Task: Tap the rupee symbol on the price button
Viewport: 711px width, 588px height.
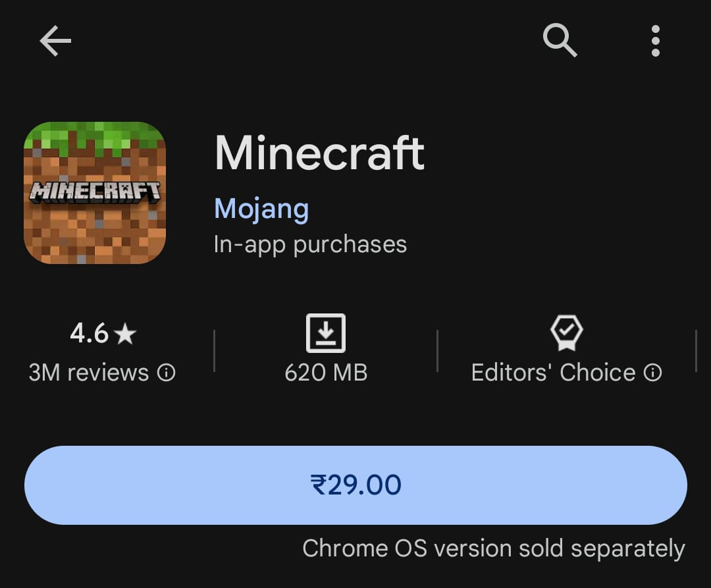Action: click(319, 485)
